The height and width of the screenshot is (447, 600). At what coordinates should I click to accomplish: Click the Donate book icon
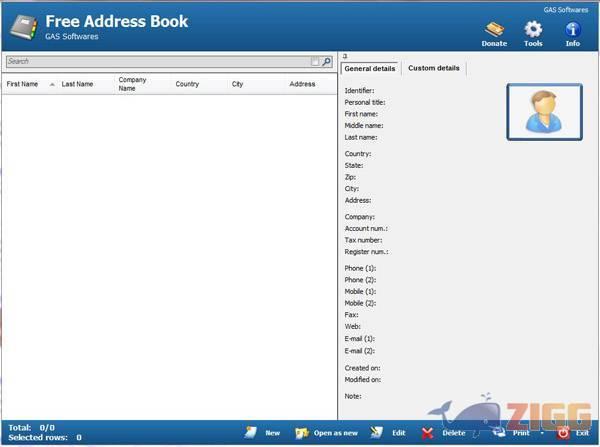494,29
